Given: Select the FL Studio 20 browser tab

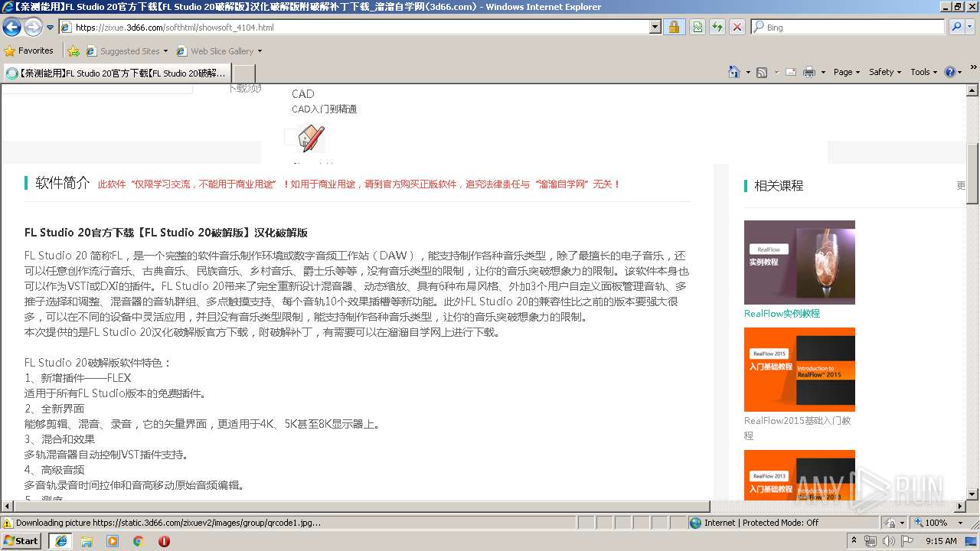Looking at the screenshot, I should tap(116, 73).
